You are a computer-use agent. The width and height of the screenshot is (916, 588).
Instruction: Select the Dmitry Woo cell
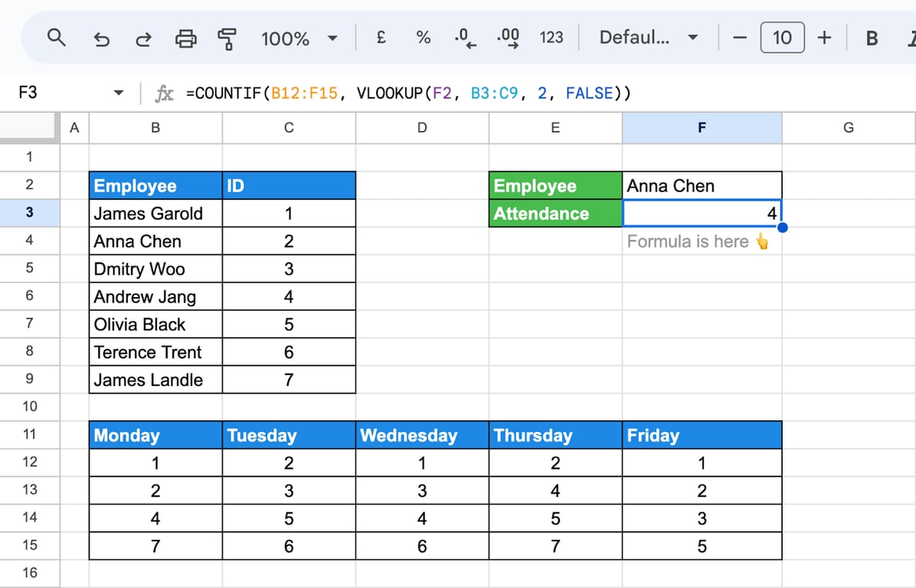tap(155, 269)
